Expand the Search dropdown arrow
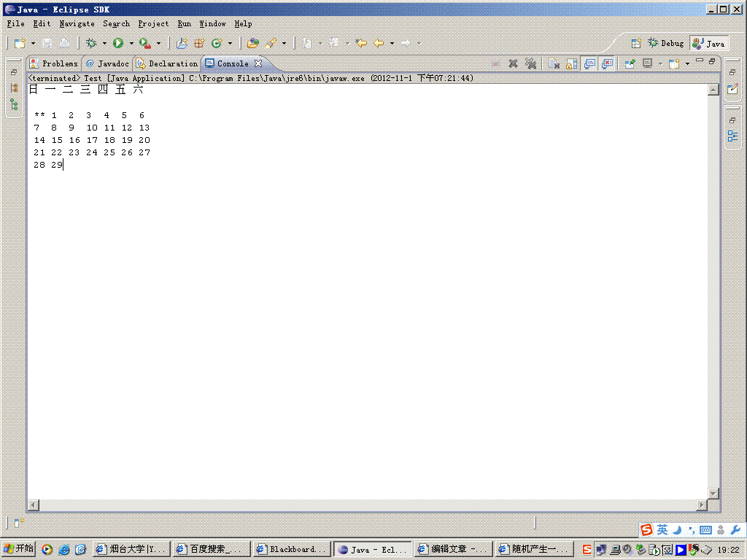This screenshot has height=560, width=747. coord(284,43)
